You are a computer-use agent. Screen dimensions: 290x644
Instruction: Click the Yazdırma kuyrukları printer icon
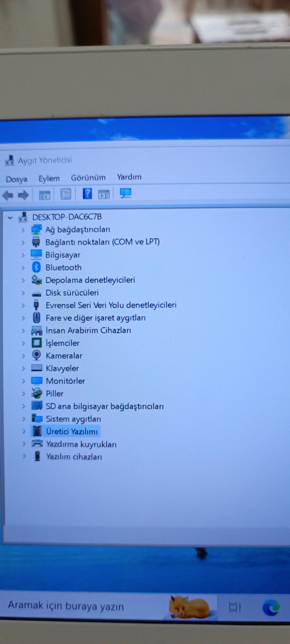37,443
